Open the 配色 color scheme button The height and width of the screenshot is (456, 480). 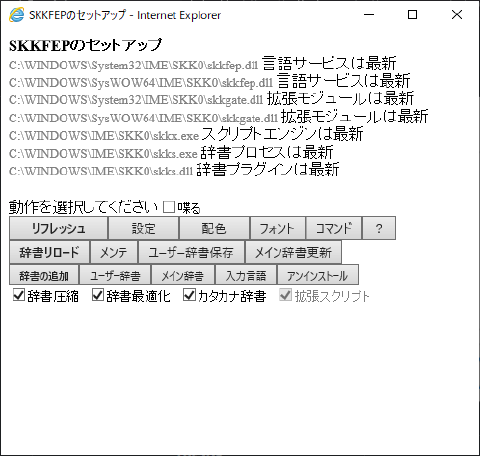pos(214,228)
